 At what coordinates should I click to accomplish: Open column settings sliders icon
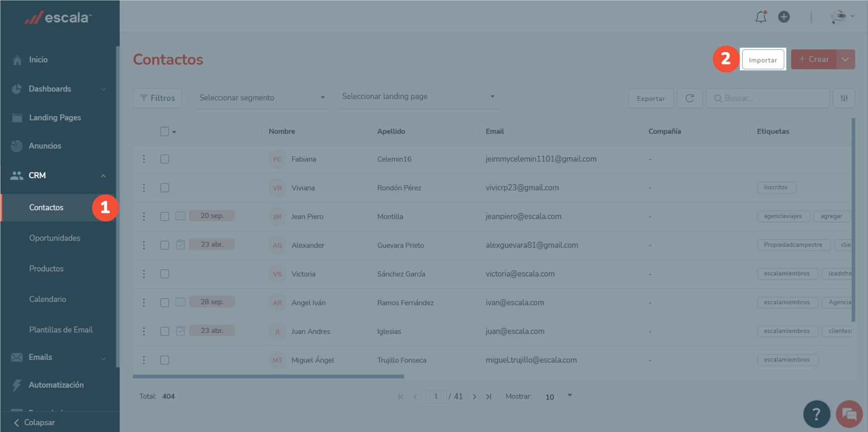click(844, 98)
